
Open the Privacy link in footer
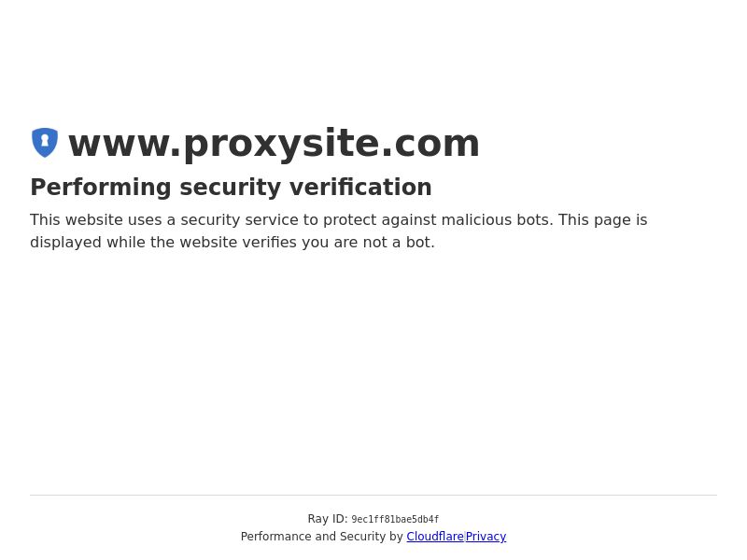tap(486, 536)
